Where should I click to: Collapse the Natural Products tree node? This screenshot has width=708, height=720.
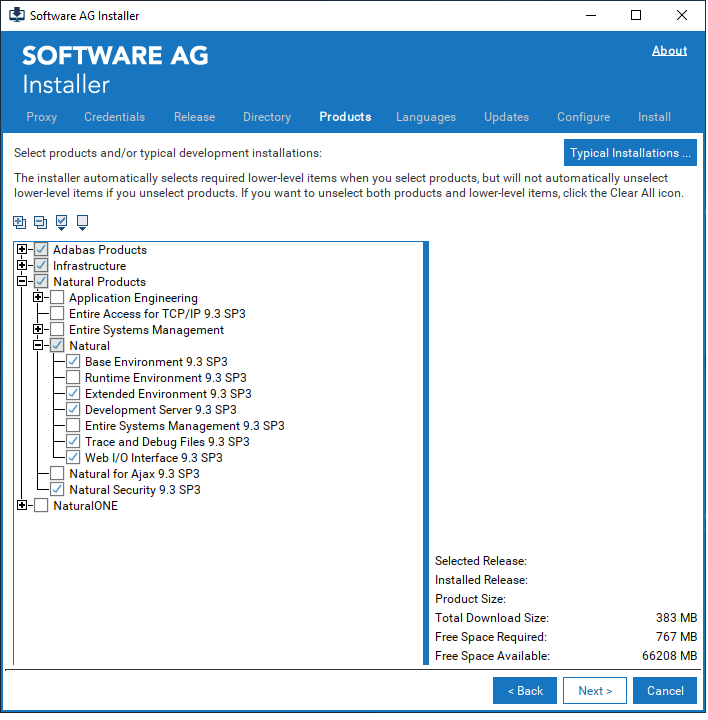point(22,282)
